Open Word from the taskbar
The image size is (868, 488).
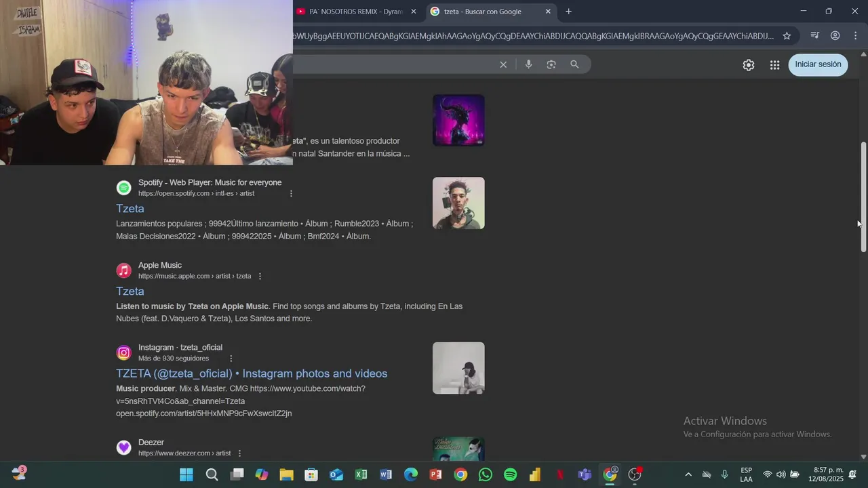tap(386, 474)
